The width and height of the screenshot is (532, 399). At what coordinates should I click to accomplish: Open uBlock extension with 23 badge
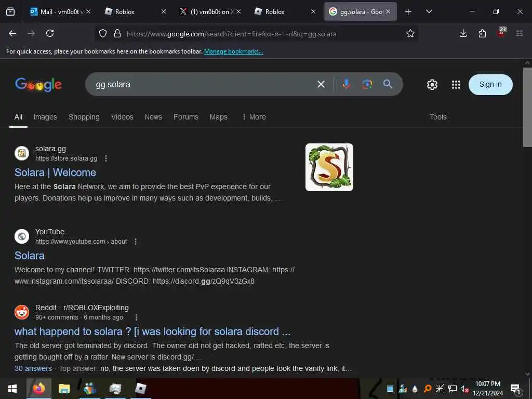tap(501, 32)
